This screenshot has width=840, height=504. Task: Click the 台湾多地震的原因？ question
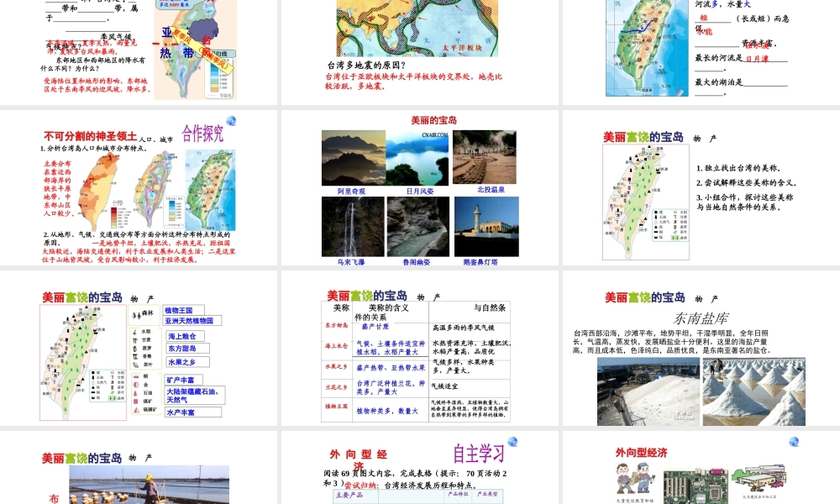coord(366,65)
